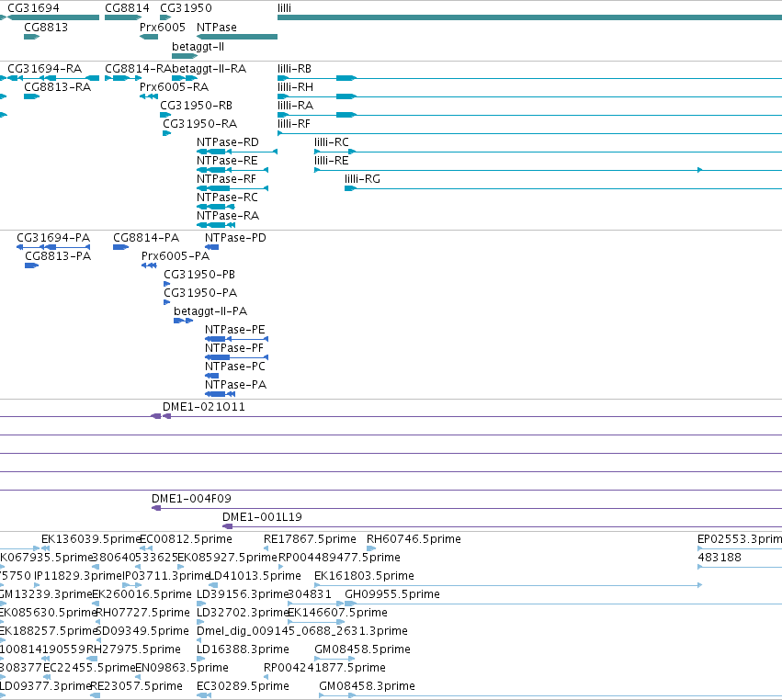Open EST label EC30289.5prime
This screenshot has width=782, height=700.
243,686
